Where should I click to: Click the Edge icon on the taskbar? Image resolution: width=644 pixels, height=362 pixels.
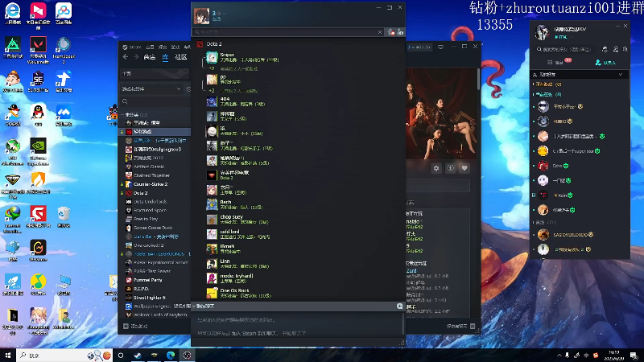click(x=171, y=355)
